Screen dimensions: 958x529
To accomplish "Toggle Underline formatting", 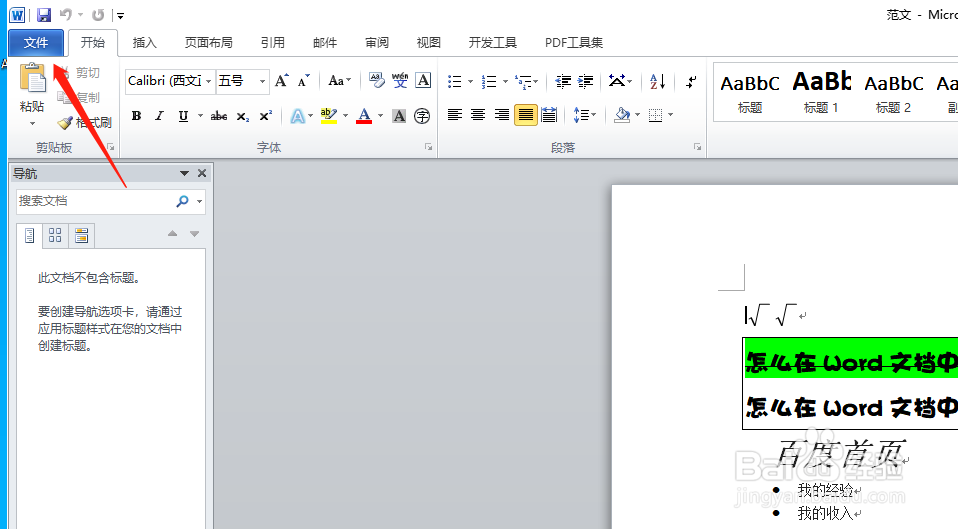I will coord(183,116).
